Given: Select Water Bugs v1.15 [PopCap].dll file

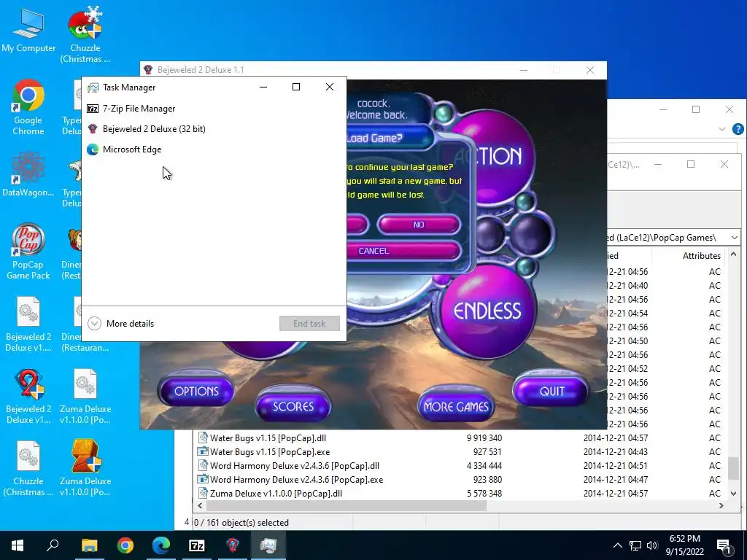Looking at the screenshot, I should [x=268, y=438].
